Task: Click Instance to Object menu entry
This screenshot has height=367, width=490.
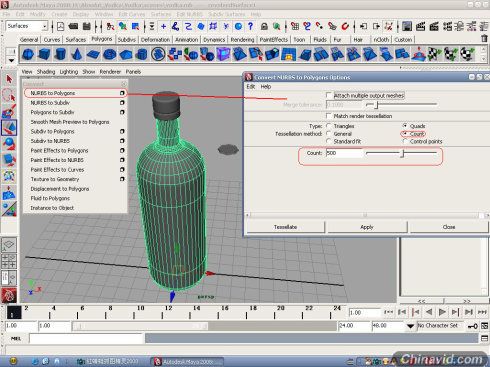Action: tap(52, 208)
